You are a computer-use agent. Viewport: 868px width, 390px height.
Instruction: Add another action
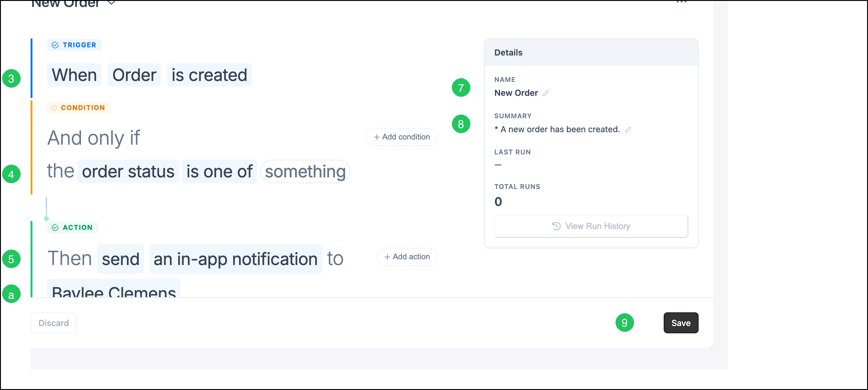point(407,257)
